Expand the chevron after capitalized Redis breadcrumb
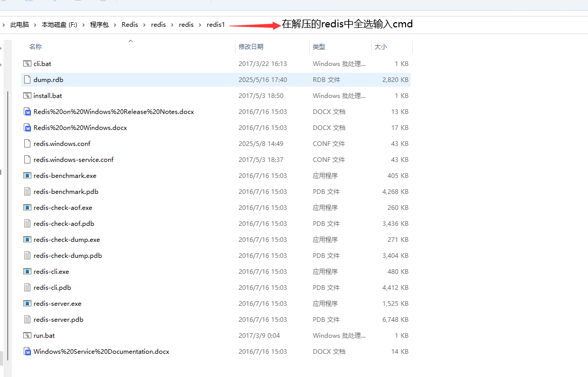 pyautogui.click(x=144, y=25)
